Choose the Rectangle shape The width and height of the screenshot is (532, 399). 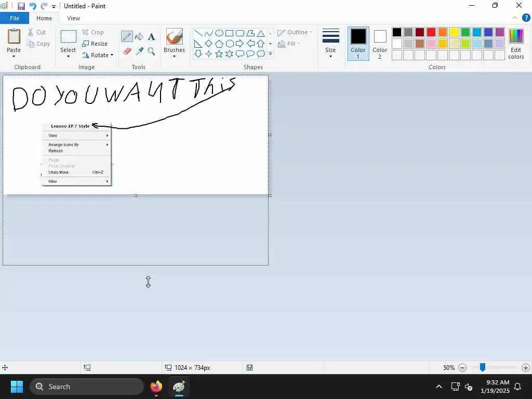(229, 33)
